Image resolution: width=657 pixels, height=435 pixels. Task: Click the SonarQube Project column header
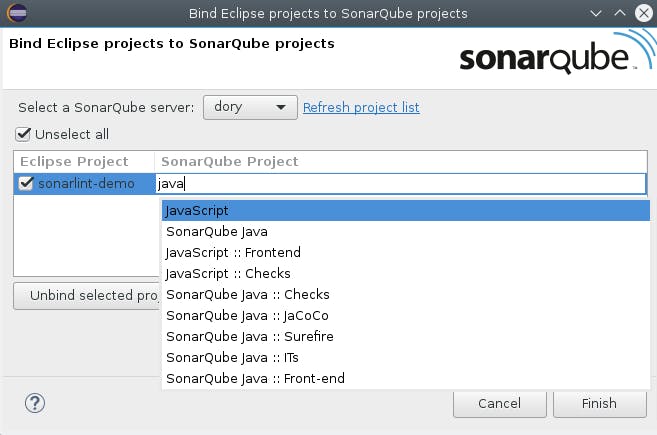[401, 162]
